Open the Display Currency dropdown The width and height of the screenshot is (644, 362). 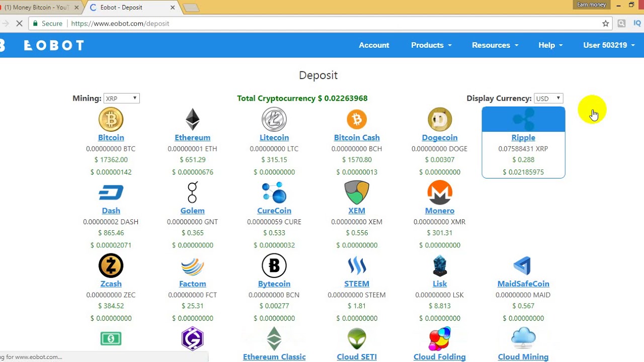pos(548,99)
